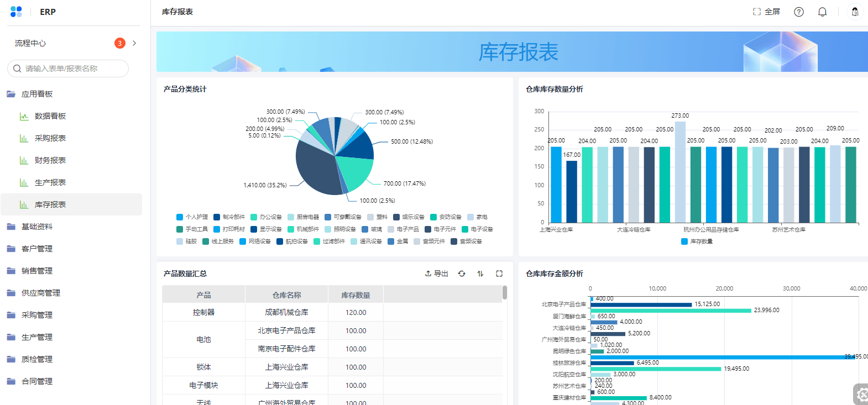Click the help question mark icon

click(x=798, y=12)
